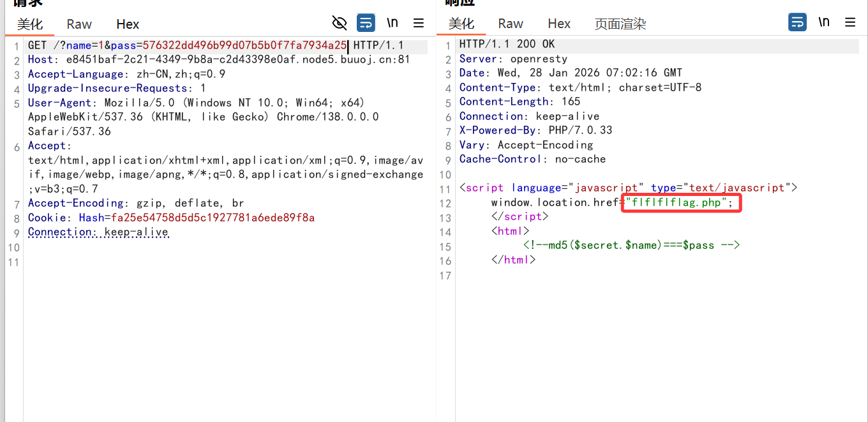Click the md5($secret.$name) comment line

(631, 245)
